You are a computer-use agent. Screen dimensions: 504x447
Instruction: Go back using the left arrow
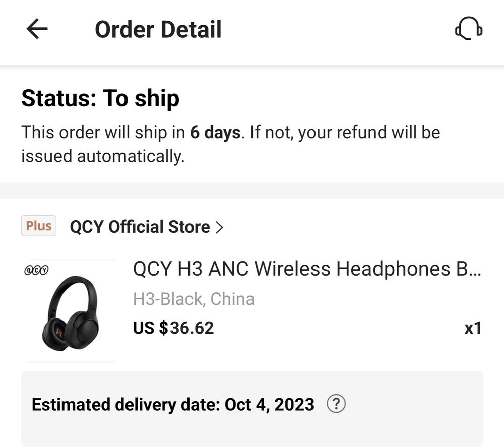pos(37,29)
